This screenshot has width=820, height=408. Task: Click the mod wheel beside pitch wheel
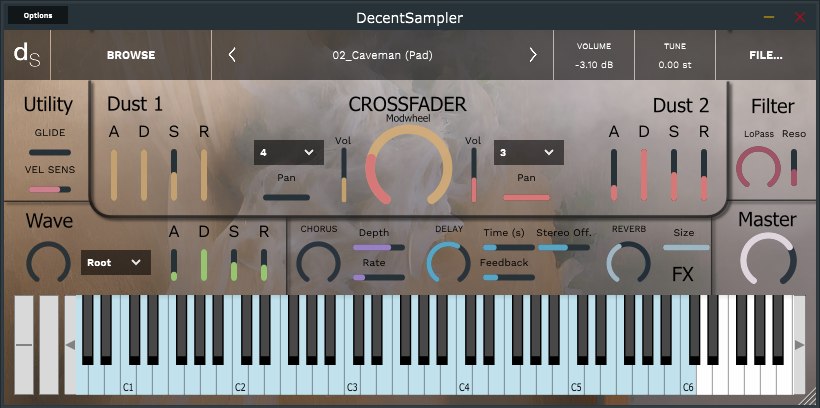pyautogui.click(x=49, y=345)
